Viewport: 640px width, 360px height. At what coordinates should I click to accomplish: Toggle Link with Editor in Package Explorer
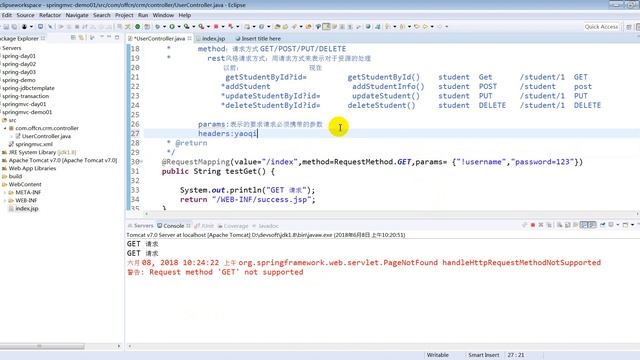(x=81, y=37)
